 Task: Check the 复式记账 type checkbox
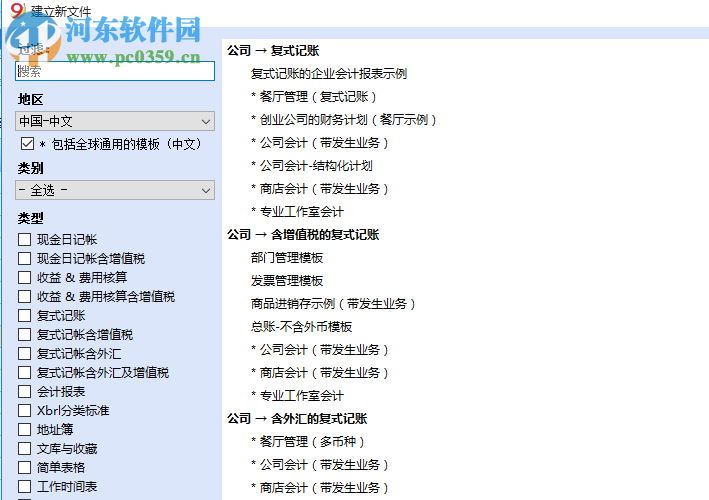(24, 316)
